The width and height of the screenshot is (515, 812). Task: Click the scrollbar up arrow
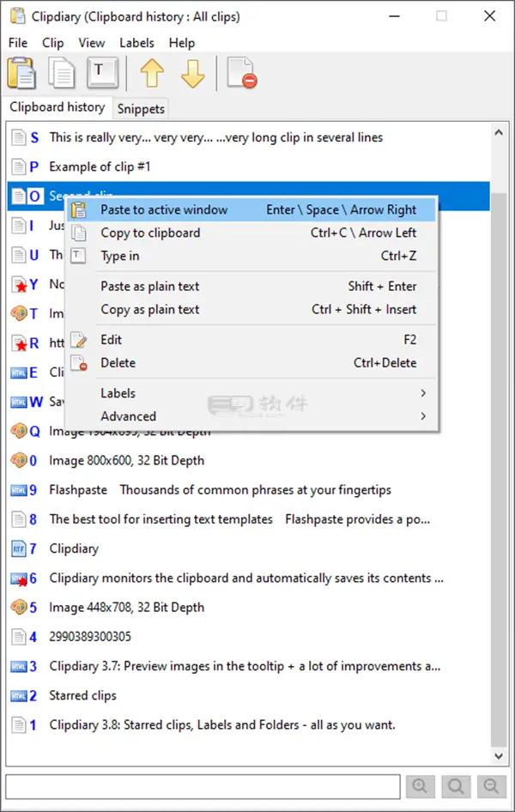click(499, 133)
